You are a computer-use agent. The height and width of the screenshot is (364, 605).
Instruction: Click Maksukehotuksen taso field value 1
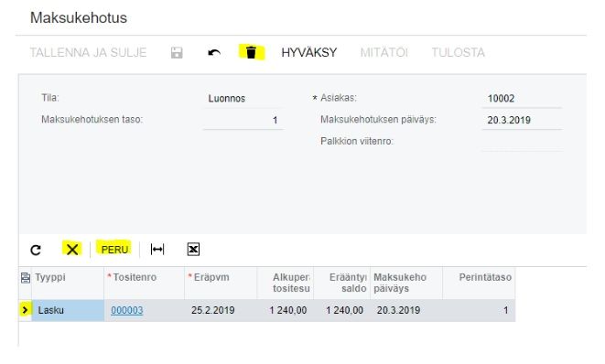[x=243, y=120]
